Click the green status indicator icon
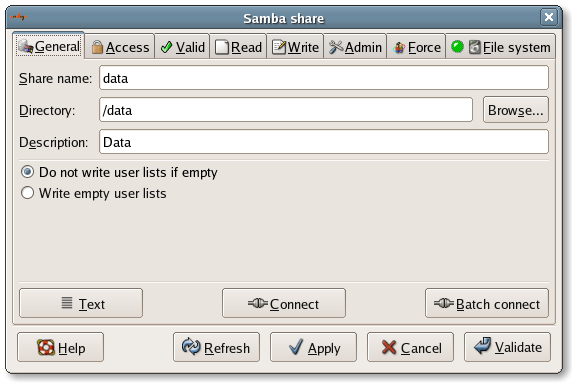 tap(457, 46)
